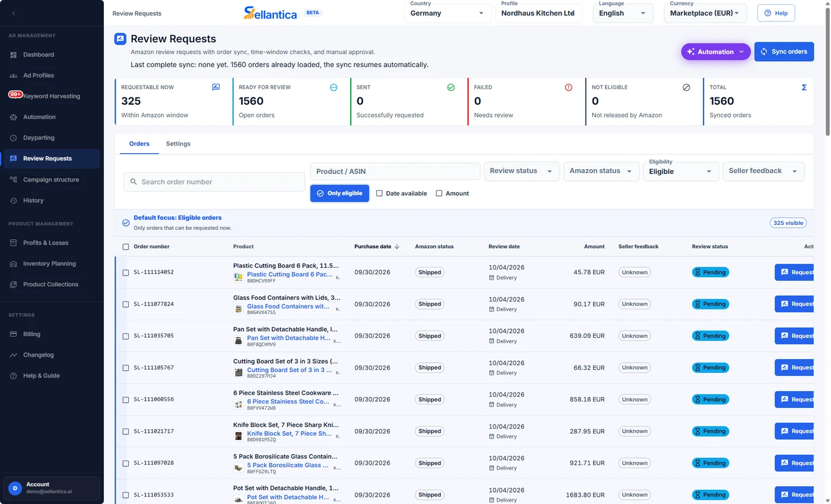Open the Language dropdown
Image resolution: width=831 pixels, height=504 pixels.
tap(623, 13)
